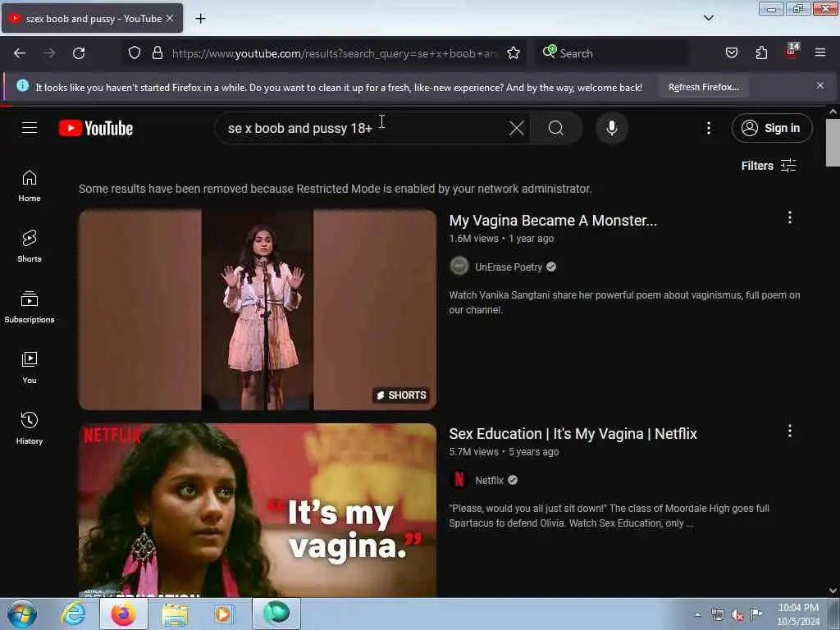The height and width of the screenshot is (630, 840).
Task: Open the Shorts thumbnail of first result
Action: 258,309
